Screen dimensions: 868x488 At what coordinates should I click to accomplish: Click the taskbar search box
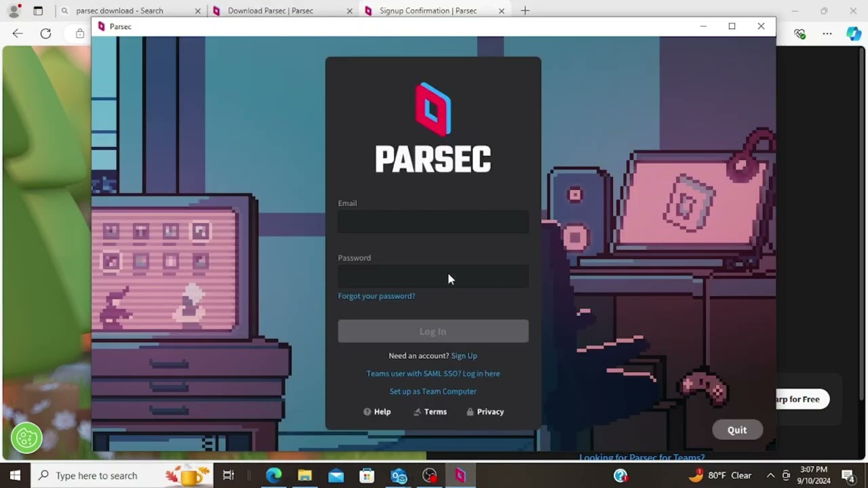[122, 476]
